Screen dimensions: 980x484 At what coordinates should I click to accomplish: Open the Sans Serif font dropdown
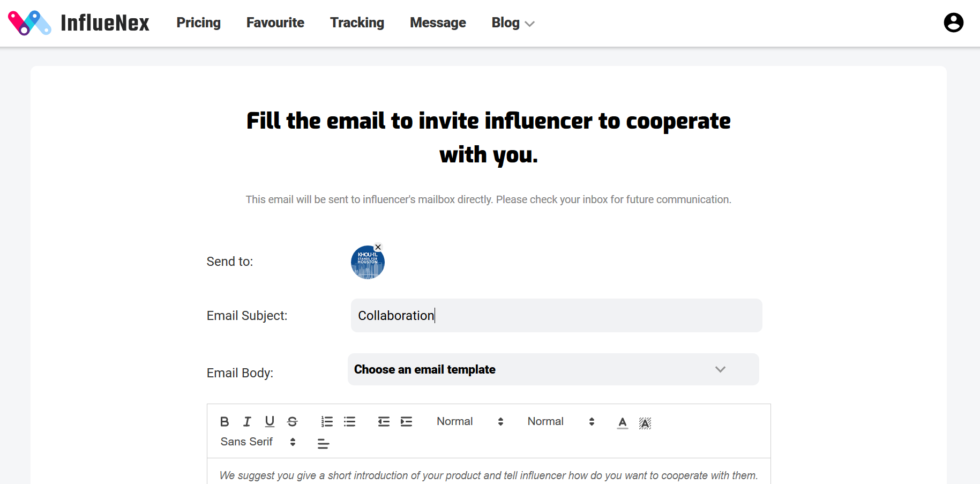pyautogui.click(x=258, y=442)
